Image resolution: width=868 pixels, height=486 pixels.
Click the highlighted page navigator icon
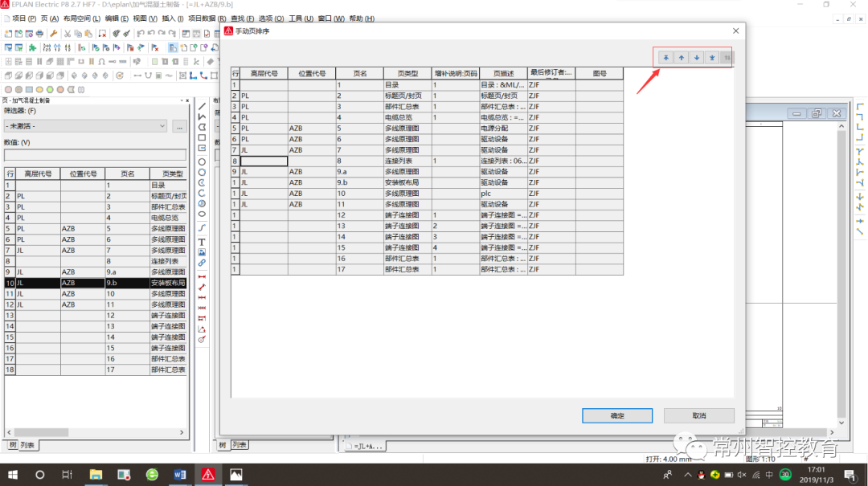[173, 47]
